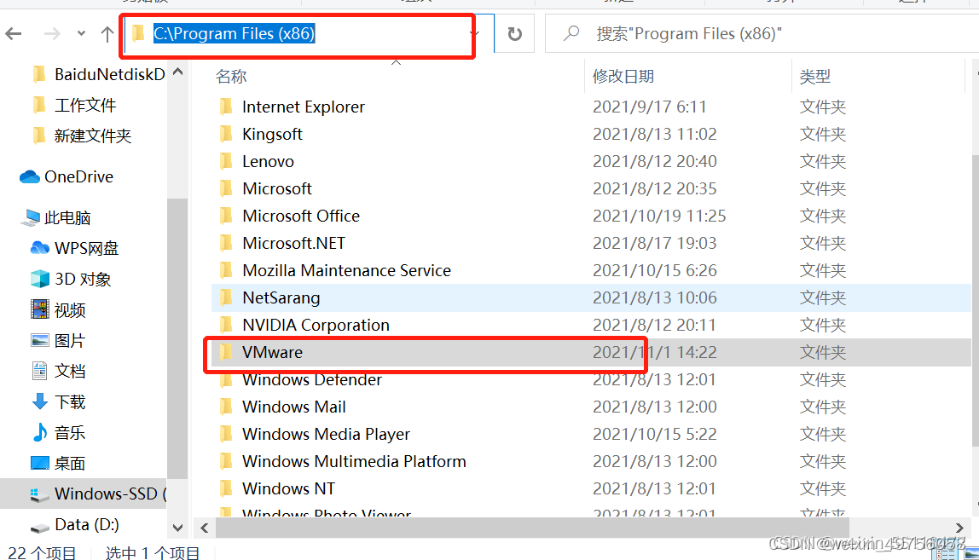Screen dimensions: 979x560
Task: Click the 2021/11/1 14:22 date cell
Action: [654, 353]
